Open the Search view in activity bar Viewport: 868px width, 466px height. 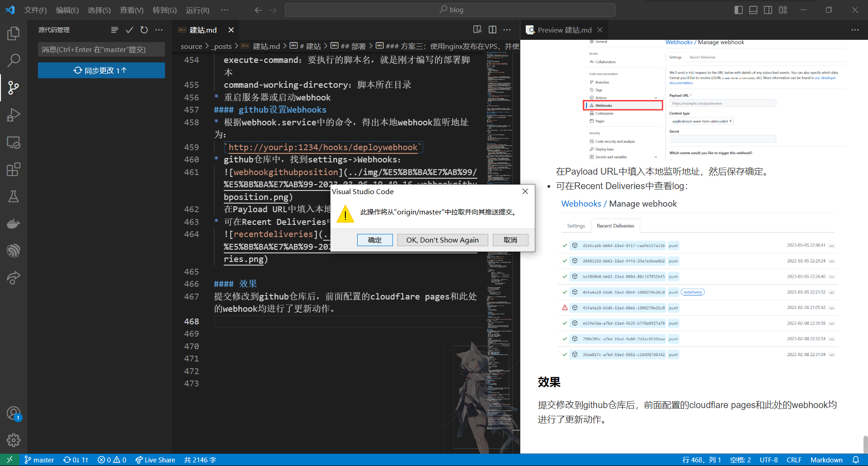coord(14,60)
